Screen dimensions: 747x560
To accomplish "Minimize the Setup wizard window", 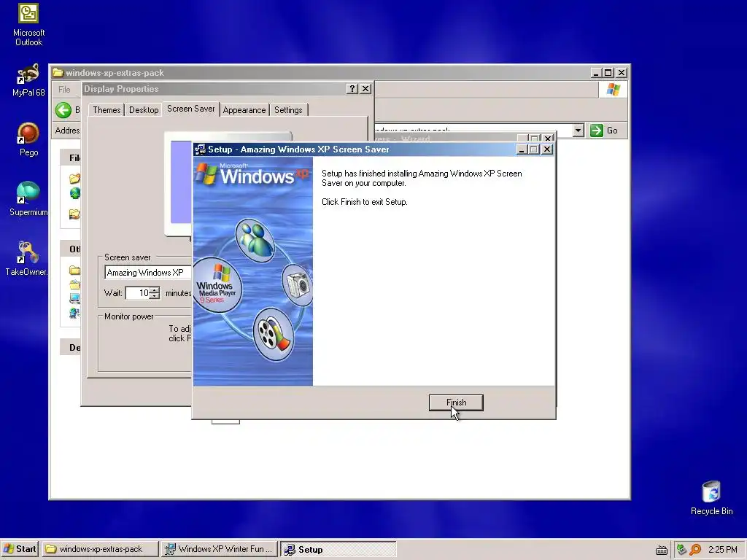I will [x=522, y=149].
